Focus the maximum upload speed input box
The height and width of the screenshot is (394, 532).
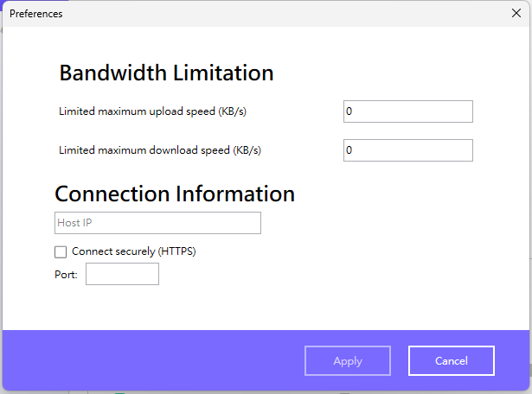click(x=407, y=111)
